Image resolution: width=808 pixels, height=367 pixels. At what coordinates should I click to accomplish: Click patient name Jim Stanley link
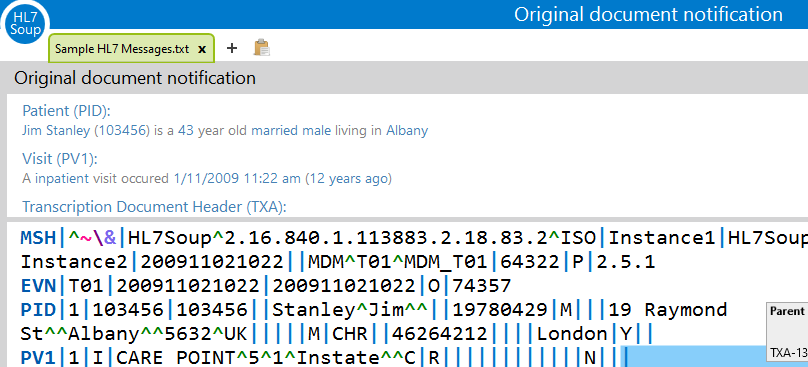click(56, 130)
